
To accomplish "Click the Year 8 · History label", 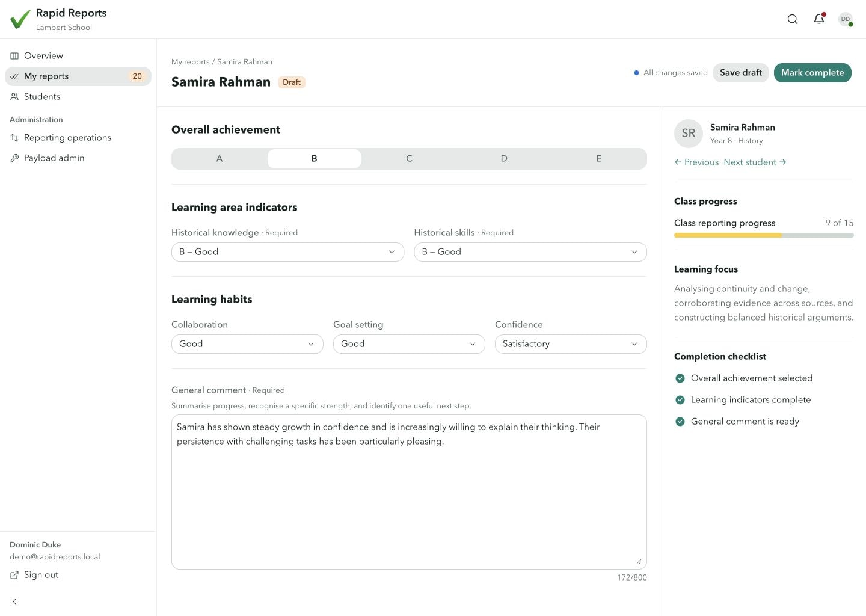I will pos(736,141).
